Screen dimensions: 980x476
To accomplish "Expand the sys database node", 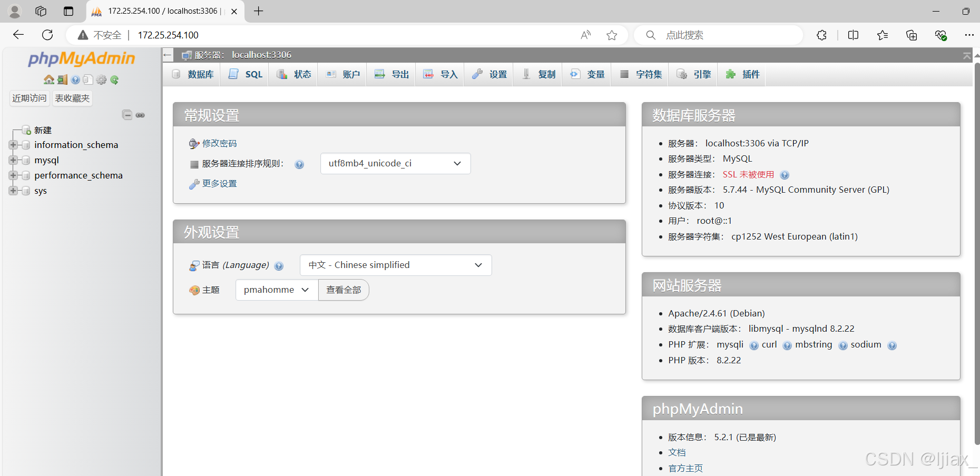I will (13, 191).
